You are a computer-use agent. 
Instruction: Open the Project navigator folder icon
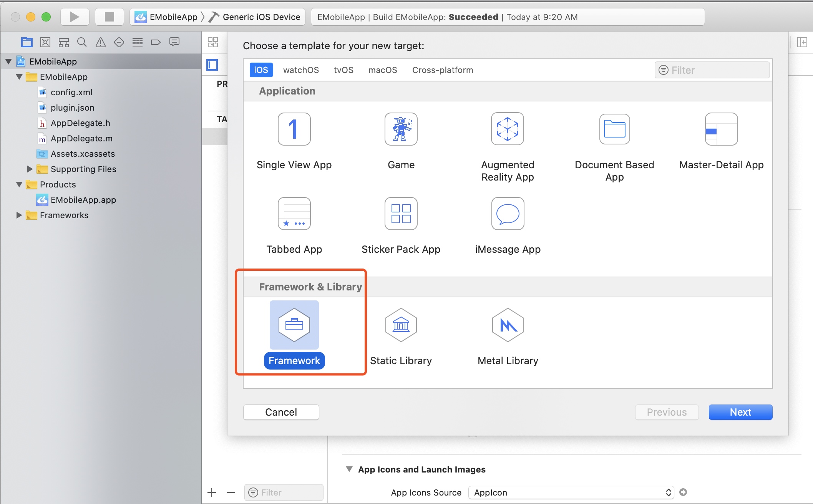27,42
